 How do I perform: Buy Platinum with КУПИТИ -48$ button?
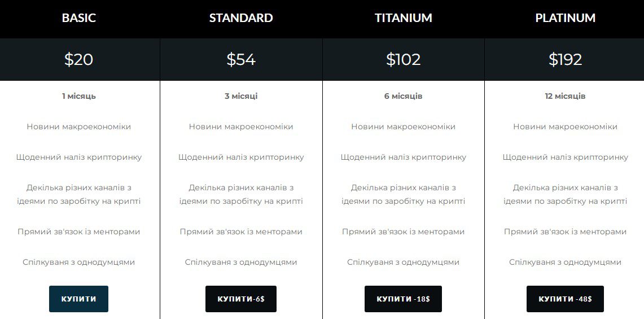click(x=565, y=299)
